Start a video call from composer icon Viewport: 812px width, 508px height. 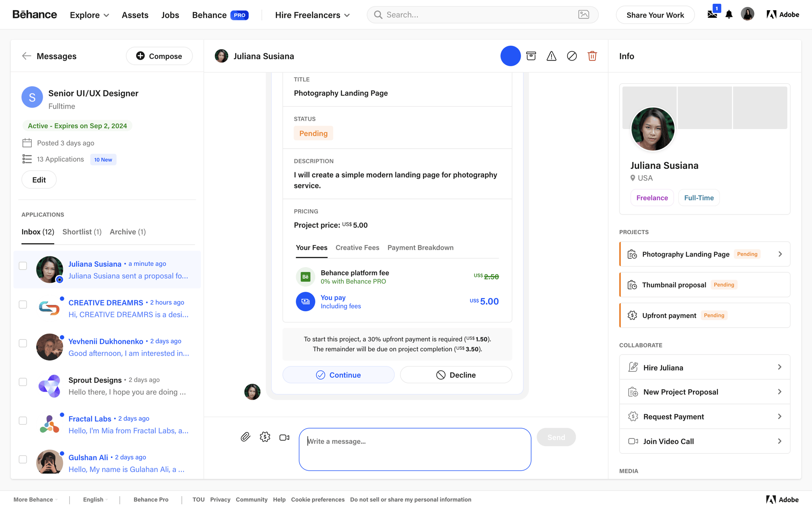pos(284,437)
